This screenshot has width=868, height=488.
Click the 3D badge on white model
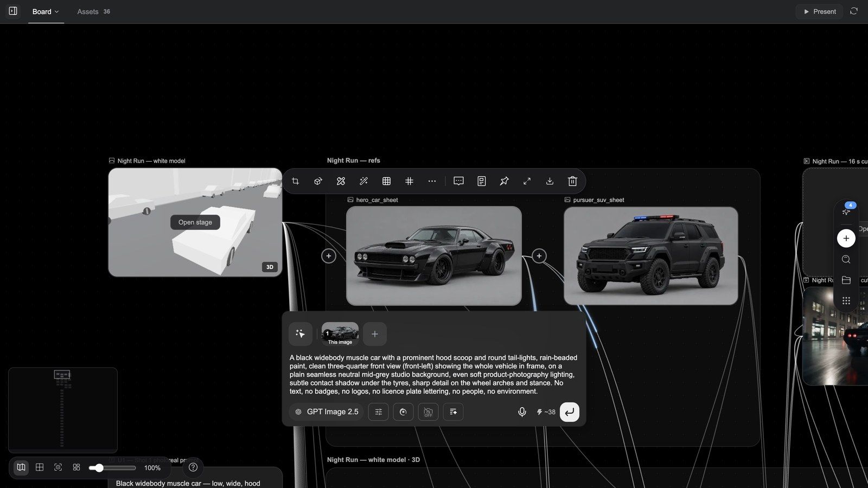(x=270, y=267)
